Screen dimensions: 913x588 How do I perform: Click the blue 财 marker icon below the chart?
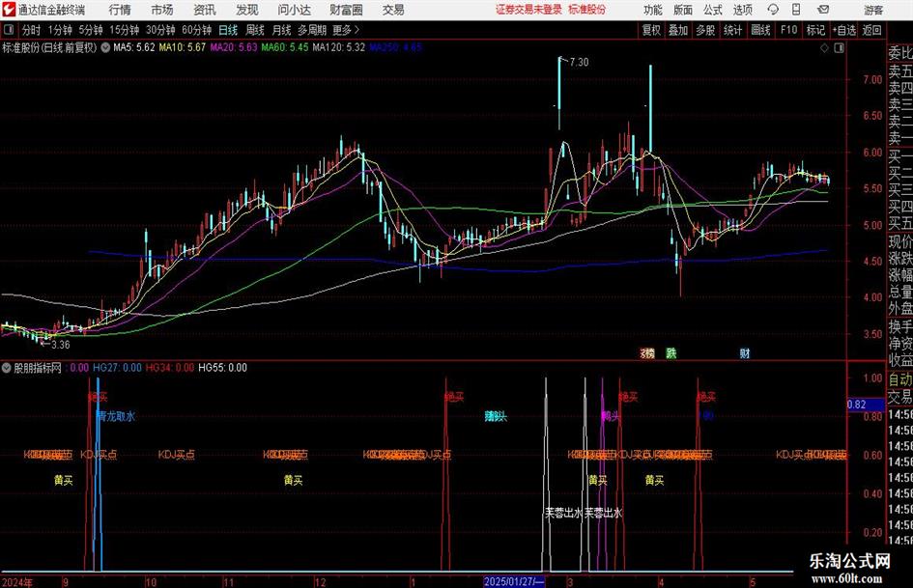(x=745, y=352)
